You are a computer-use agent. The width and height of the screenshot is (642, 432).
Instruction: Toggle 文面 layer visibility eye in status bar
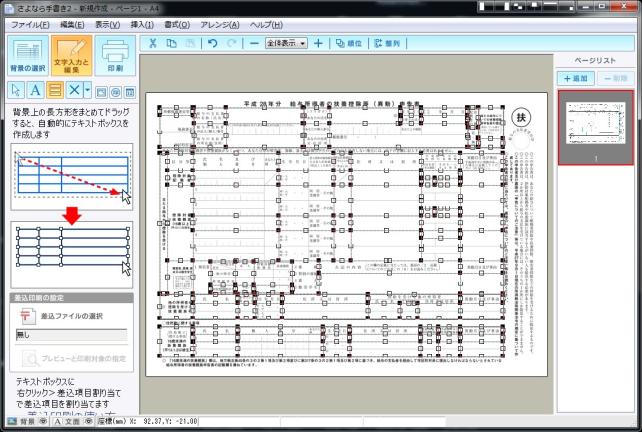pos(88,421)
